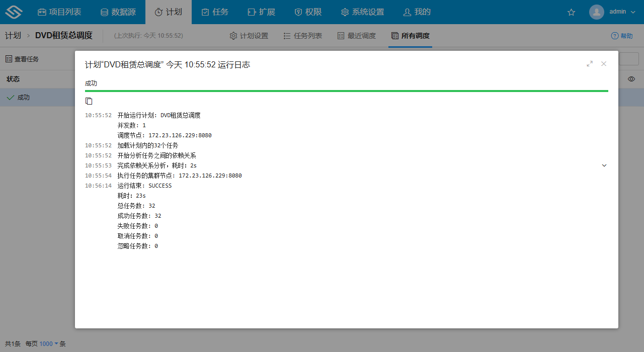Click the 查看任务 (View Tasks) button
This screenshot has height=352, width=644.
tap(22, 59)
